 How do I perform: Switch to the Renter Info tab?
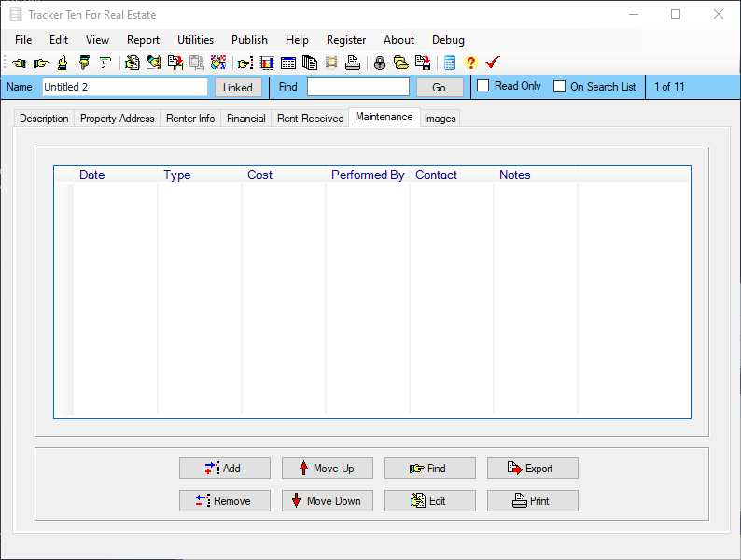[190, 119]
